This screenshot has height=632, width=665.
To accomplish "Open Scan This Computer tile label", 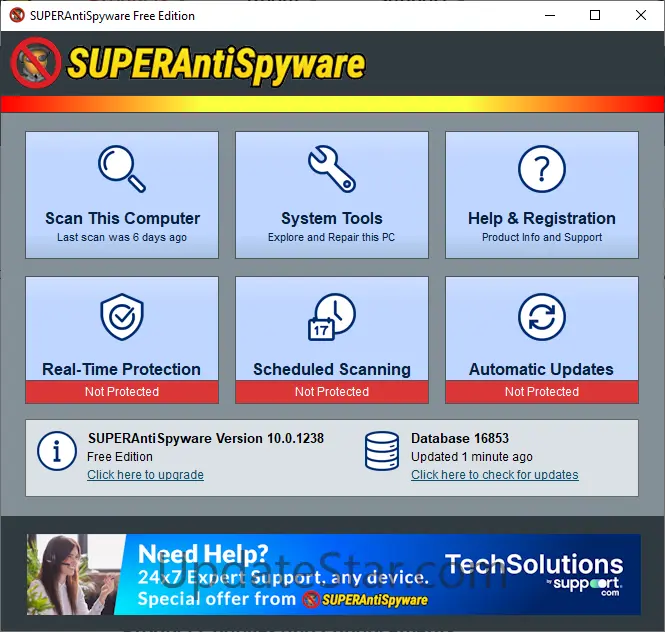I will tap(123, 218).
